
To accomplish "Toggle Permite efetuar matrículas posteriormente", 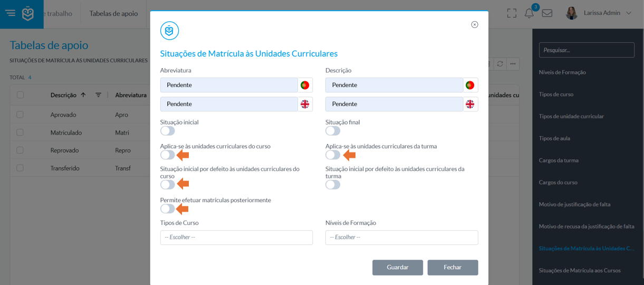I will click(168, 209).
